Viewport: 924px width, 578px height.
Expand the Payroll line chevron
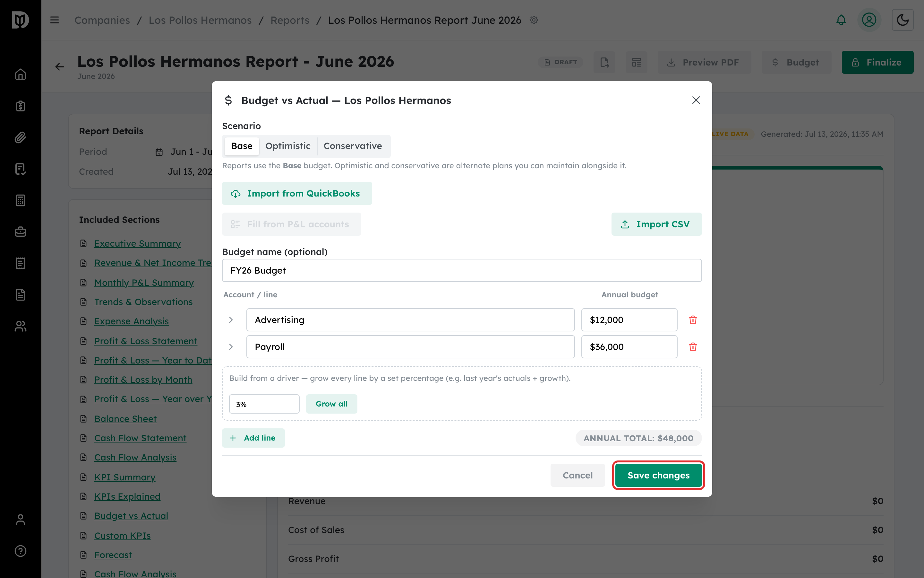[x=231, y=347]
